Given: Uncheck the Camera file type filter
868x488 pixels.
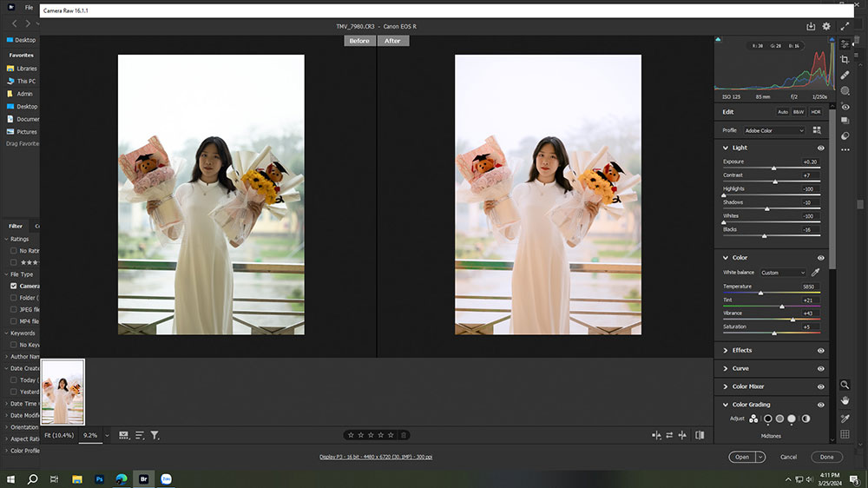Looking at the screenshot, I should (13, 286).
